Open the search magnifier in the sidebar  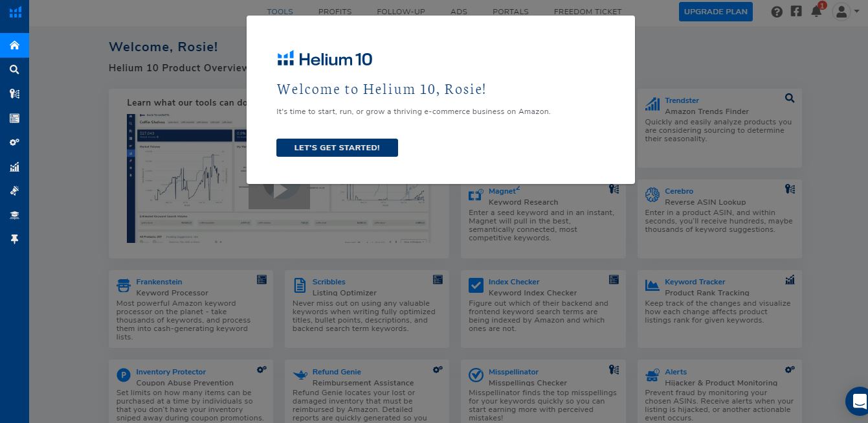pos(14,69)
